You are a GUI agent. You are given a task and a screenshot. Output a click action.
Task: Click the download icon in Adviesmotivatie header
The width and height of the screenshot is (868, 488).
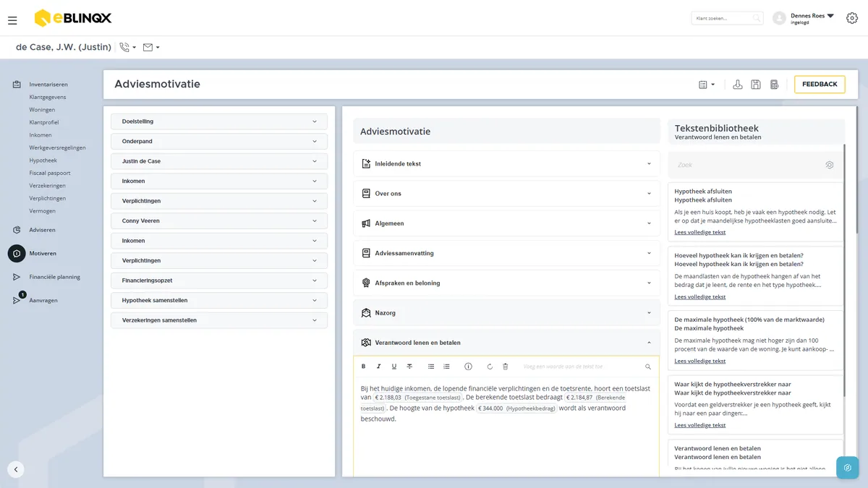(x=738, y=85)
